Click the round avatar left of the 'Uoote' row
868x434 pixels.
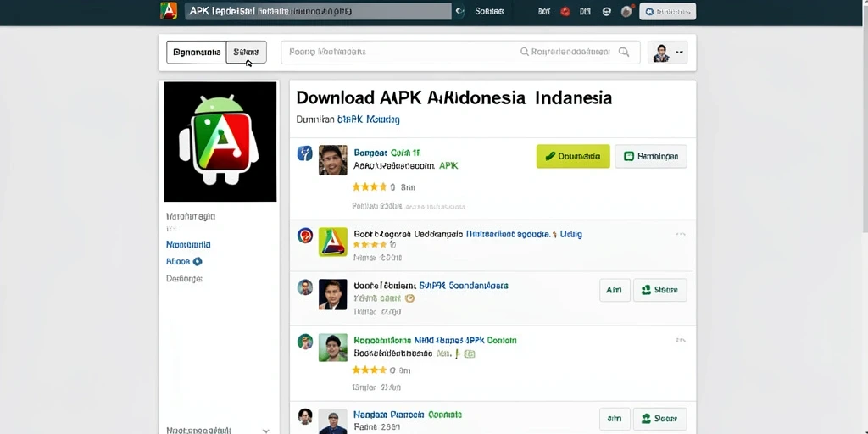(x=305, y=287)
